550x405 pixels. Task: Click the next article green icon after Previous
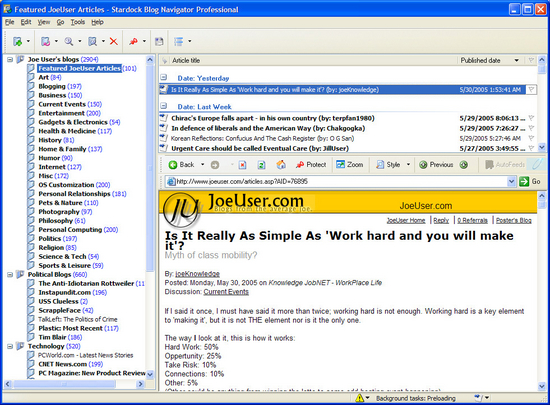[x=464, y=164]
